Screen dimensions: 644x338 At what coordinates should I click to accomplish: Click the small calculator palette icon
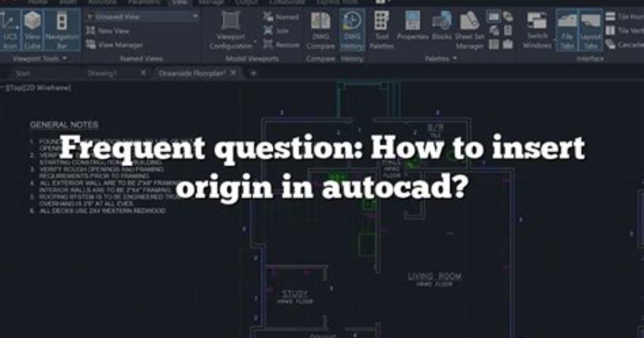(508, 31)
